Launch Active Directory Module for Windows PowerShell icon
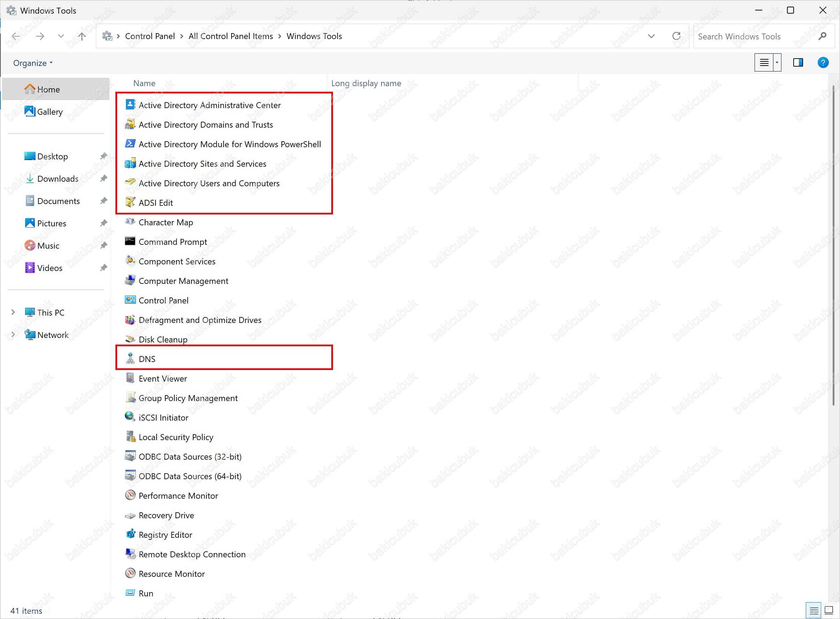The image size is (840, 619). coord(130,144)
